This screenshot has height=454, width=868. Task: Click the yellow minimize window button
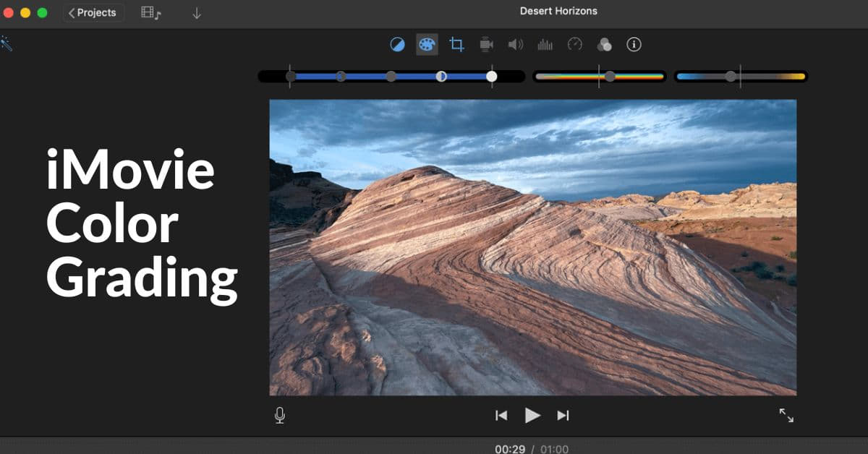(25, 13)
